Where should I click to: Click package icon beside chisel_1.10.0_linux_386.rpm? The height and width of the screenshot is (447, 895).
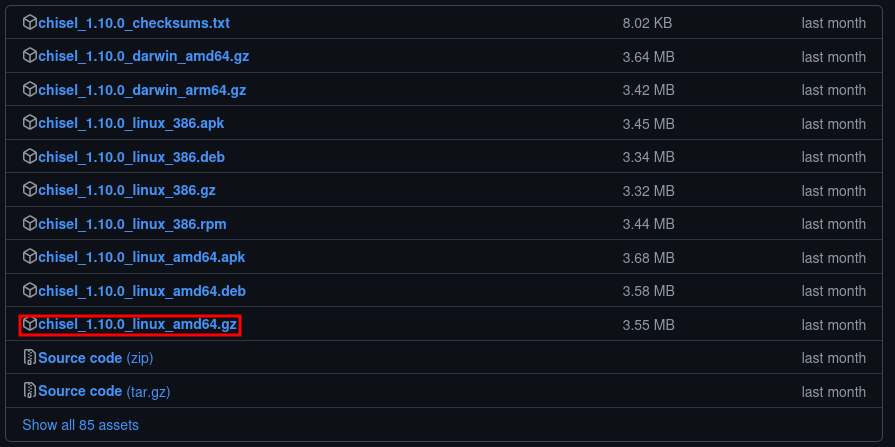[30, 223]
